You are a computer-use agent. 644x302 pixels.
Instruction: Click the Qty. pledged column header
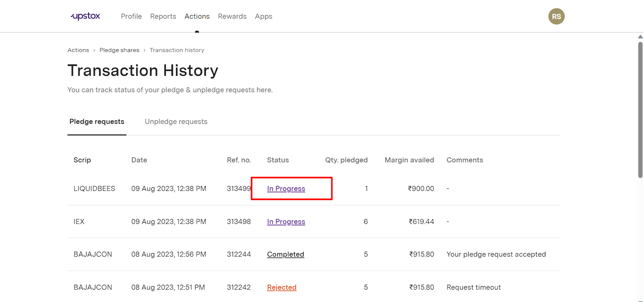coord(347,160)
